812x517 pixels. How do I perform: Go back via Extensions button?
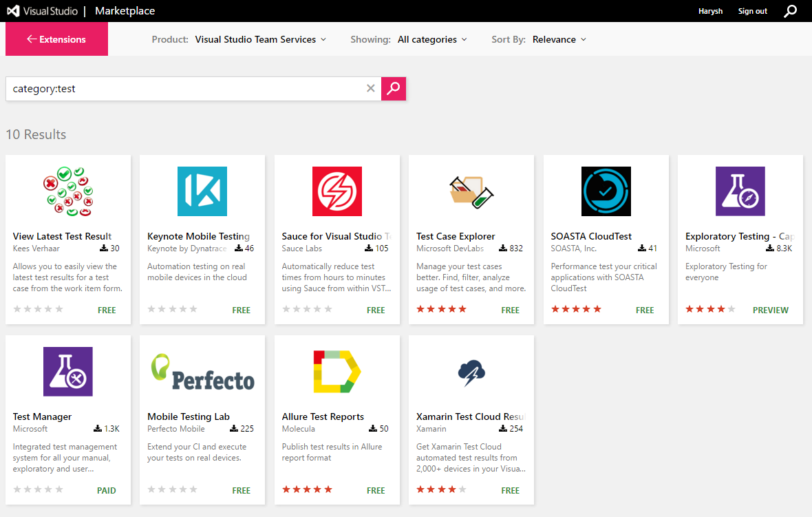click(x=57, y=39)
